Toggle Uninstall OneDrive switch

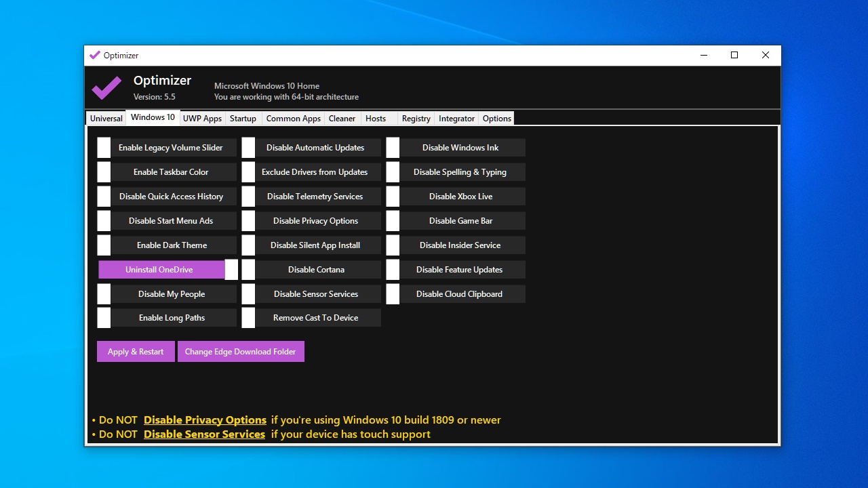(168, 270)
